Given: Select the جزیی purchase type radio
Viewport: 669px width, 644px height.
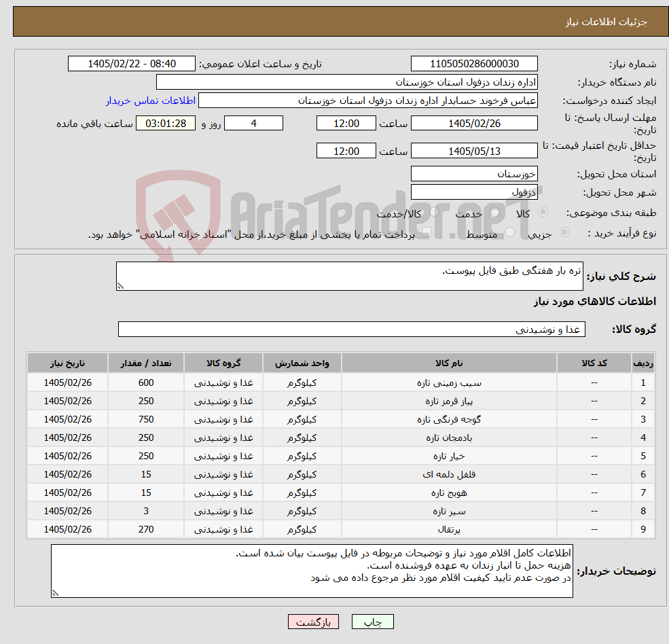Looking at the screenshot, I should 564,232.
